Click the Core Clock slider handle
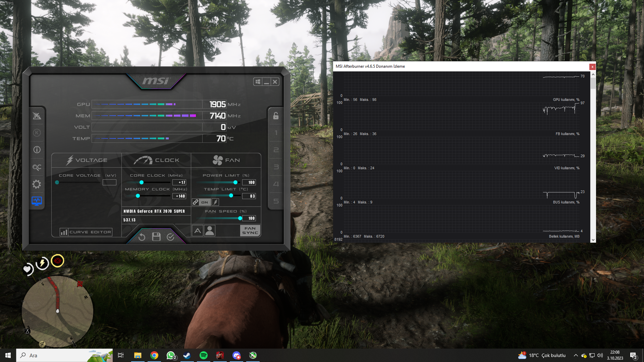Image resolution: width=644 pixels, height=362 pixels. [x=142, y=182]
